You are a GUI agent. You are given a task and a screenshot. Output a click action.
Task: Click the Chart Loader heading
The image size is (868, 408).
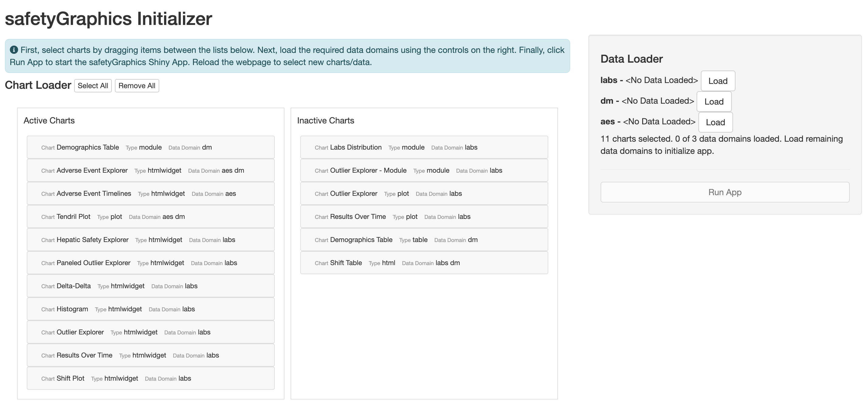38,85
